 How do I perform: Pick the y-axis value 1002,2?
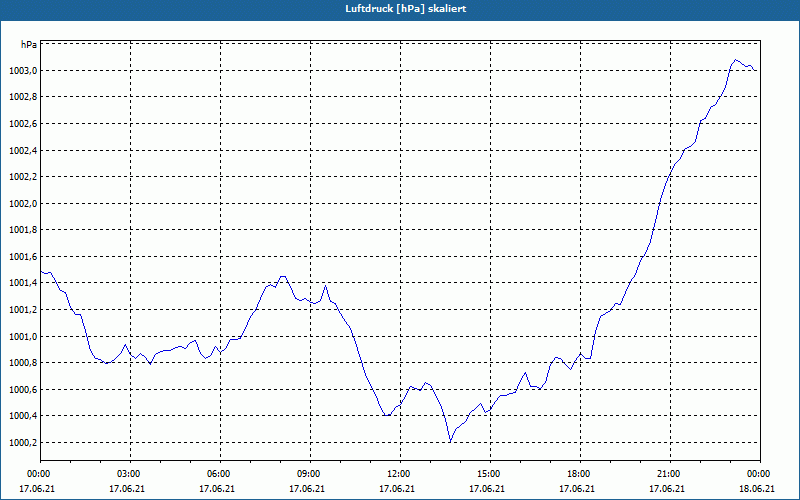(x=23, y=177)
